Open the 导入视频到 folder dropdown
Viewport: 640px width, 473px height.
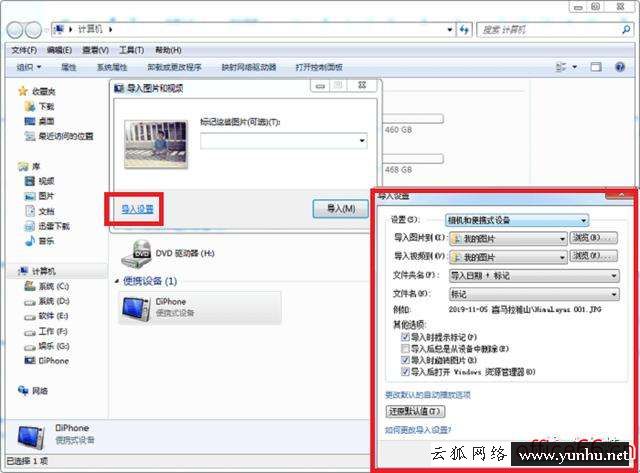point(508,257)
